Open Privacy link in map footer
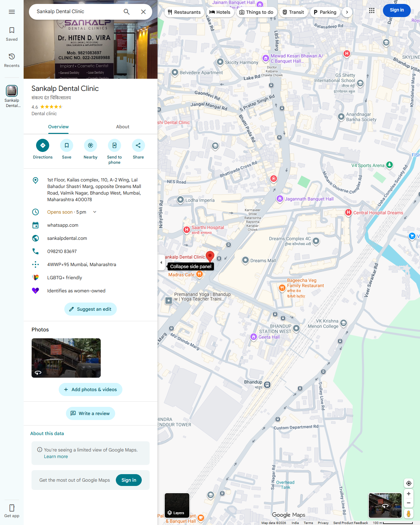The height and width of the screenshot is (525, 420). (323, 523)
